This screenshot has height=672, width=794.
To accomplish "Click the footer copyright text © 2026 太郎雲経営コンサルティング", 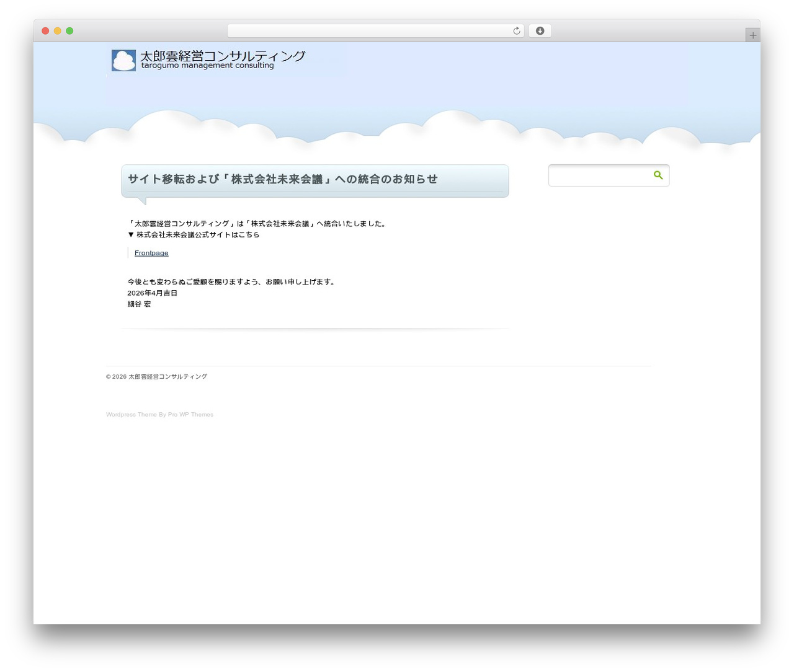I will point(157,376).
